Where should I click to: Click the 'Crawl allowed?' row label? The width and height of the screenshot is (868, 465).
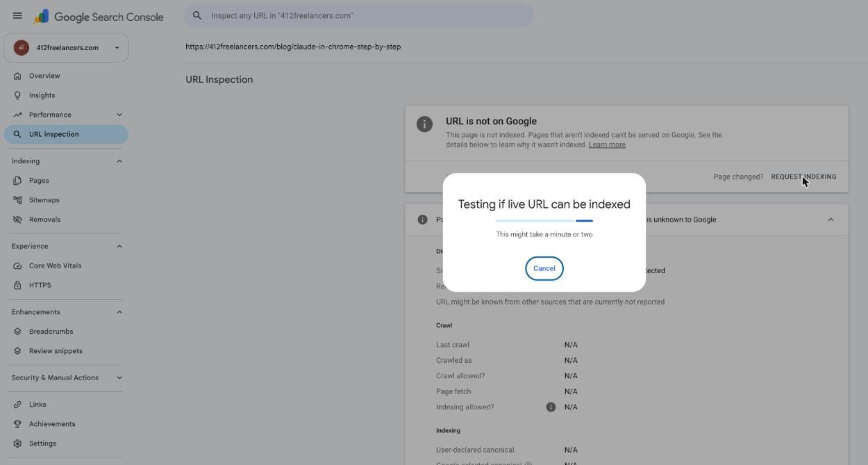(460, 376)
